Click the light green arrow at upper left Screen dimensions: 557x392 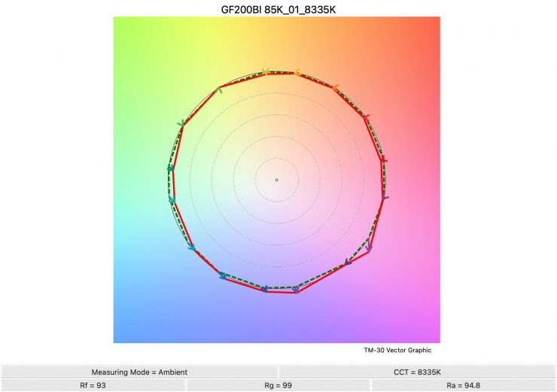(x=219, y=90)
